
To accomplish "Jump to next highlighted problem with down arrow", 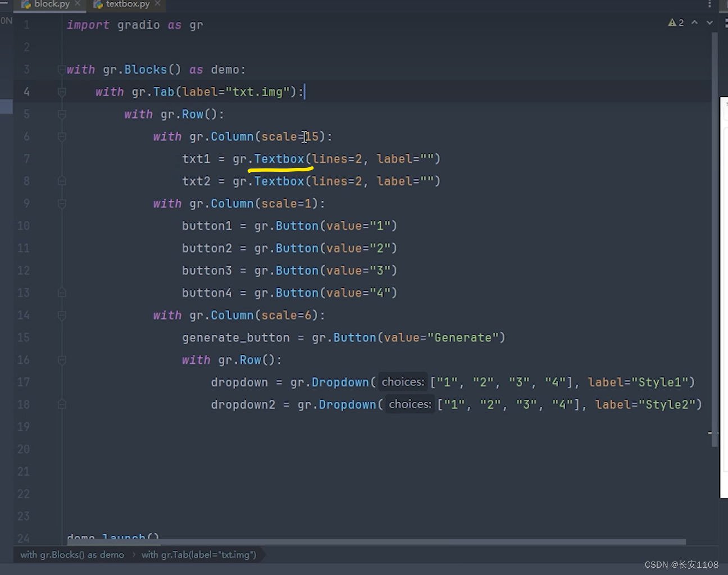I will [709, 22].
